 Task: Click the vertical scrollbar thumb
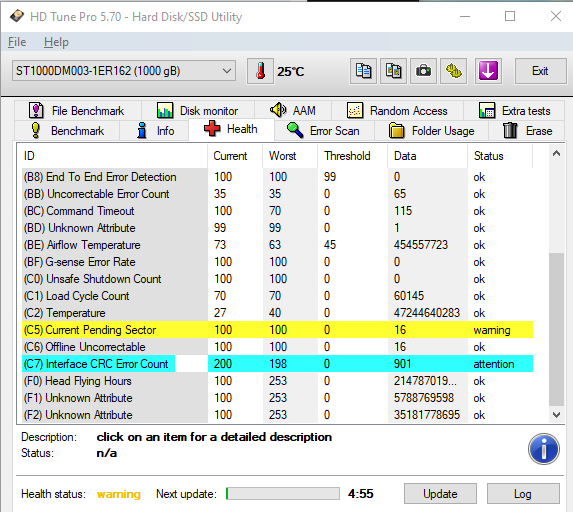click(x=556, y=329)
